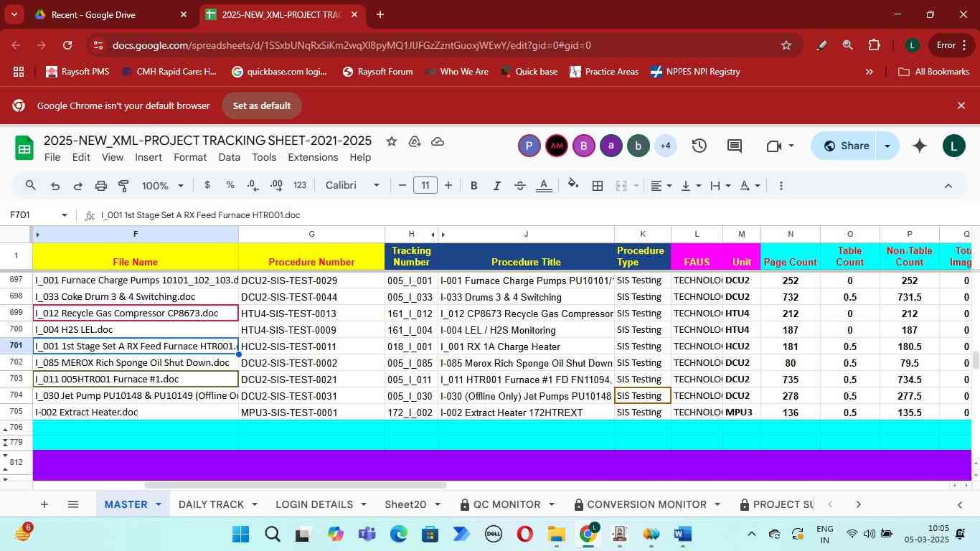Open the text color picker
Screen dimensions: 980x551
click(x=544, y=186)
